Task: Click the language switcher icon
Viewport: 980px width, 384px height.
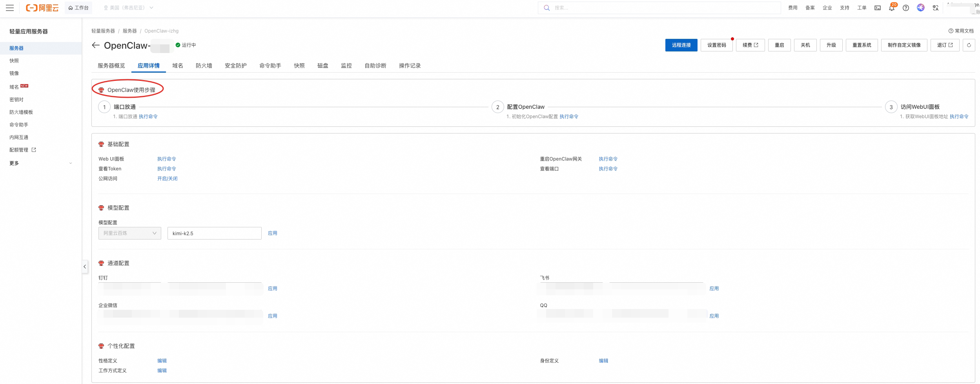Action: (936, 8)
